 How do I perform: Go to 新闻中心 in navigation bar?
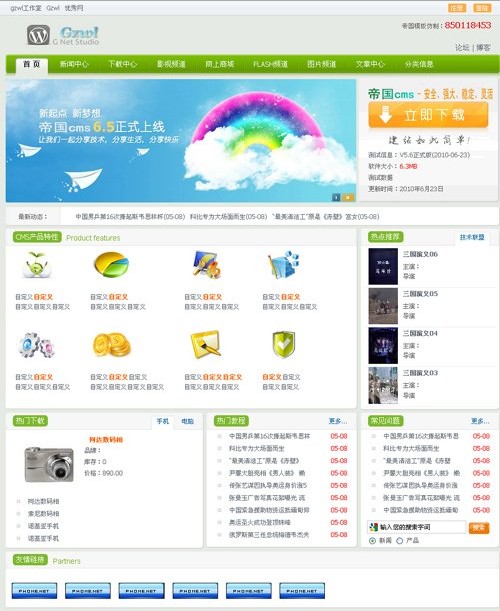pos(74,64)
